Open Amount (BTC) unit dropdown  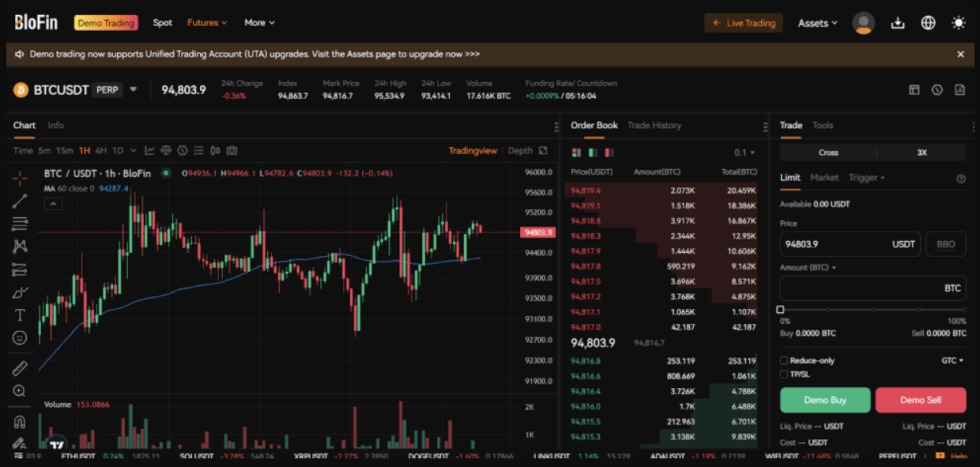coord(808,268)
